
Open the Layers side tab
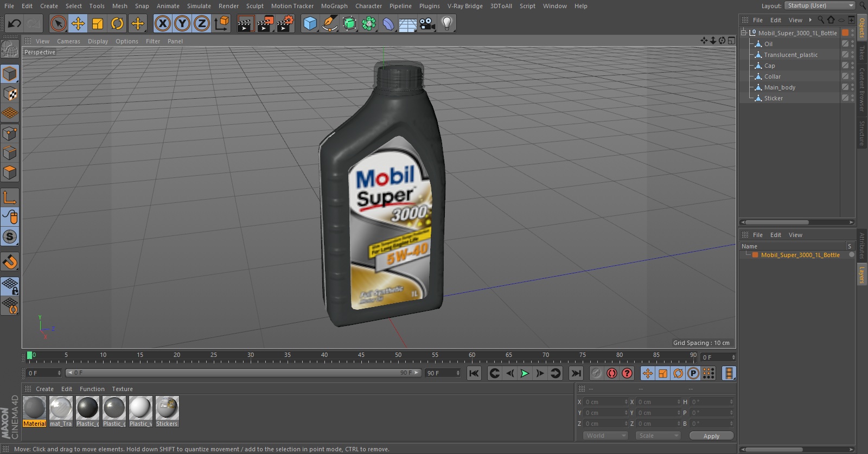861,275
